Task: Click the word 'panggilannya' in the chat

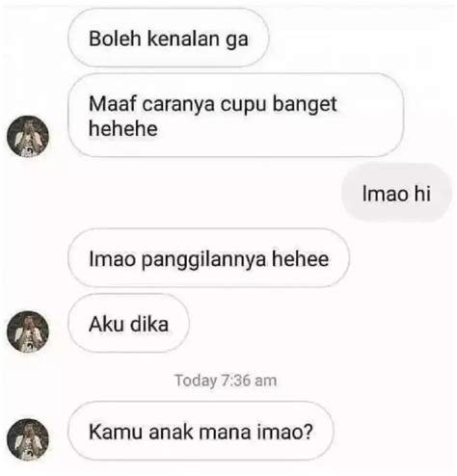Action: click(203, 260)
